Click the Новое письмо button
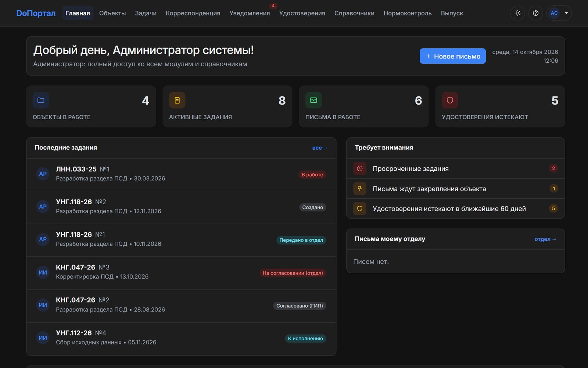Viewport: 588px width, 368px height. (453, 56)
